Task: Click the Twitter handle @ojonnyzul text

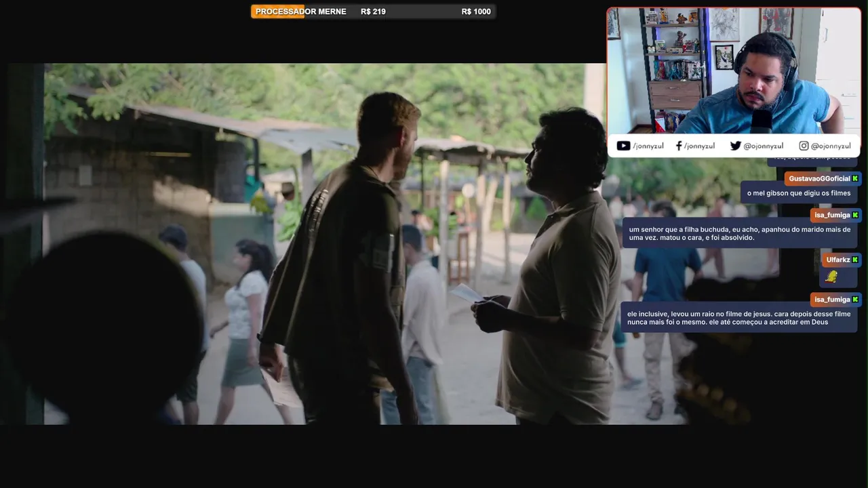Action: (x=763, y=146)
